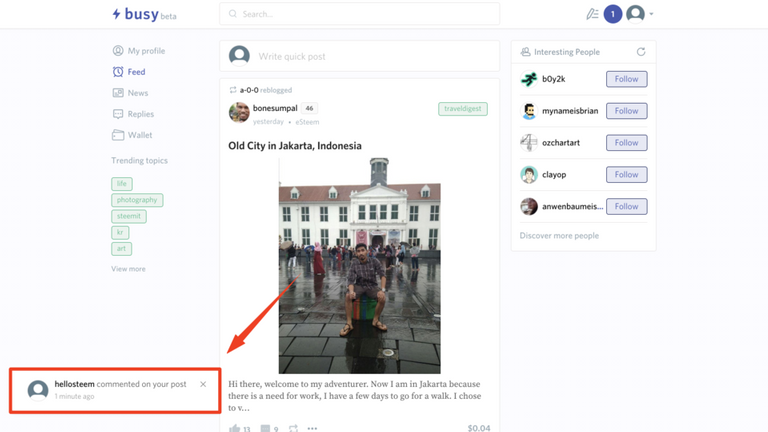Click the Replies speech bubble icon
The height and width of the screenshot is (432, 768).
(x=118, y=114)
